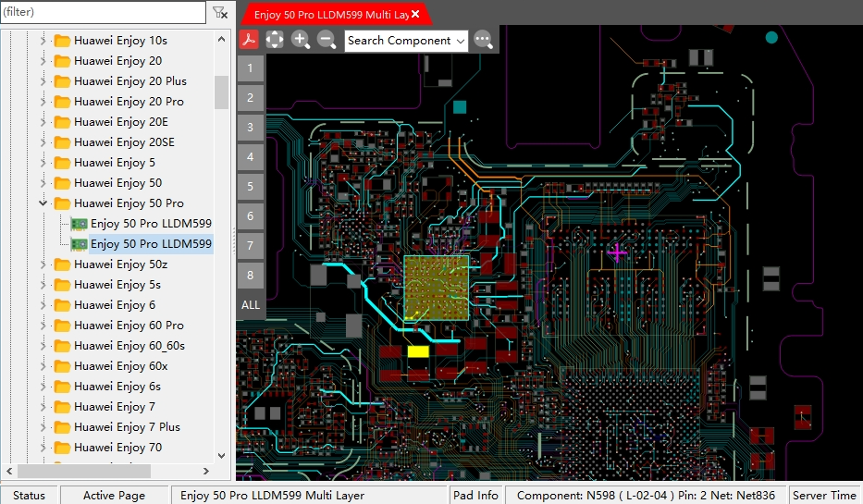Click the horizontal scroll-right arrow
Screen dimensions: 863x504
pyautogui.click(x=206, y=472)
